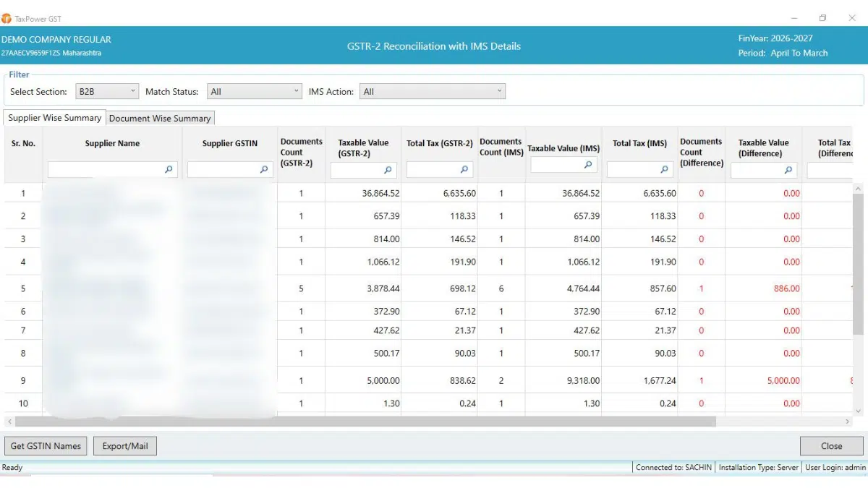Image resolution: width=868 pixels, height=488 pixels.
Task: Click the vertical scrollbar up arrow
Action: click(x=859, y=189)
